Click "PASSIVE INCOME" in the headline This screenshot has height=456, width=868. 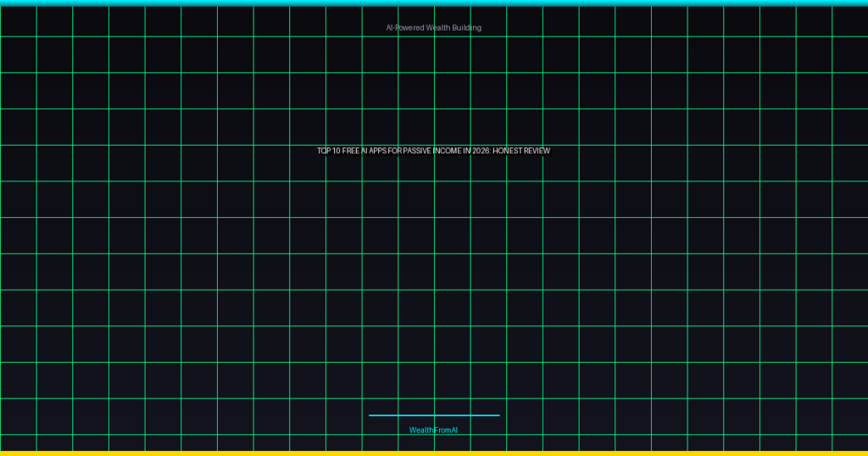pos(431,151)
